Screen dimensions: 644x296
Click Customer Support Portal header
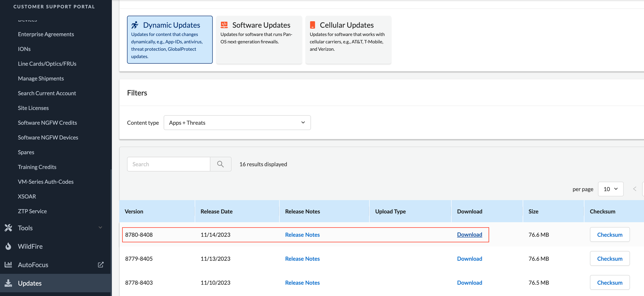pyautogui.click(x=54, y=6)
